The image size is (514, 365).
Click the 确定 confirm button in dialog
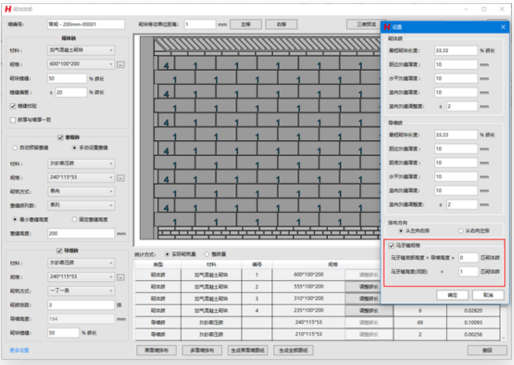point(452,295)
